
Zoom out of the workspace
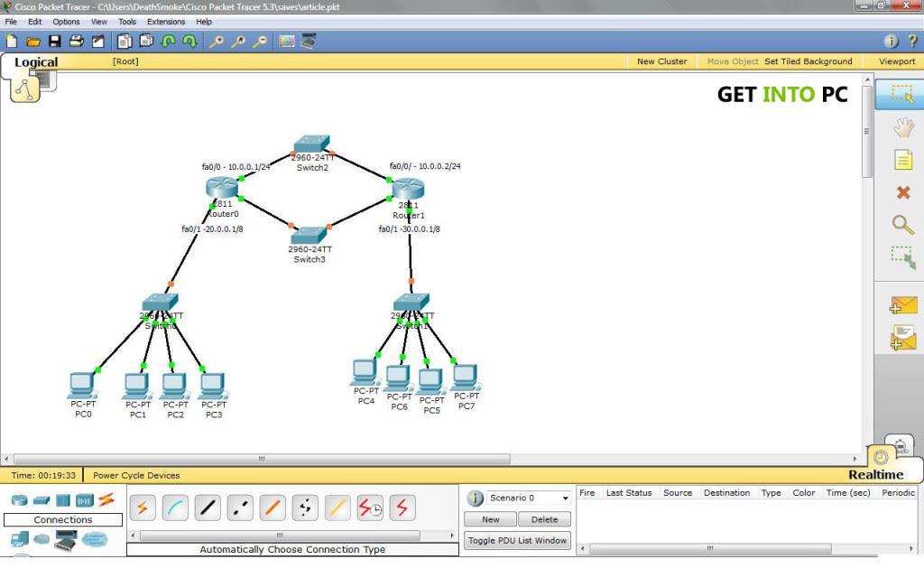coord(260,42)
